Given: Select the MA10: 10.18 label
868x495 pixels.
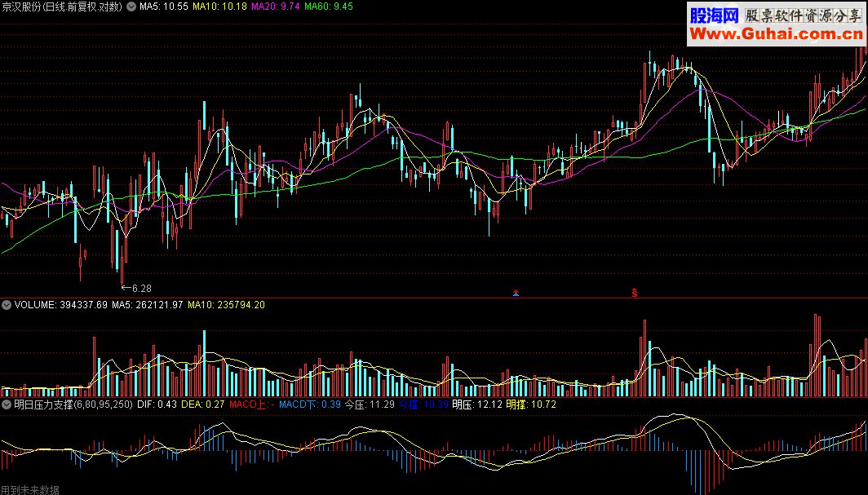Looking at the screenshot, I should point(219,7).
